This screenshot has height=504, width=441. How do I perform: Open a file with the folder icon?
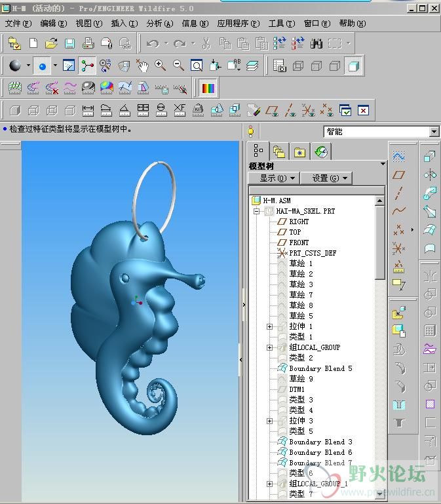(x=51, y=43)
